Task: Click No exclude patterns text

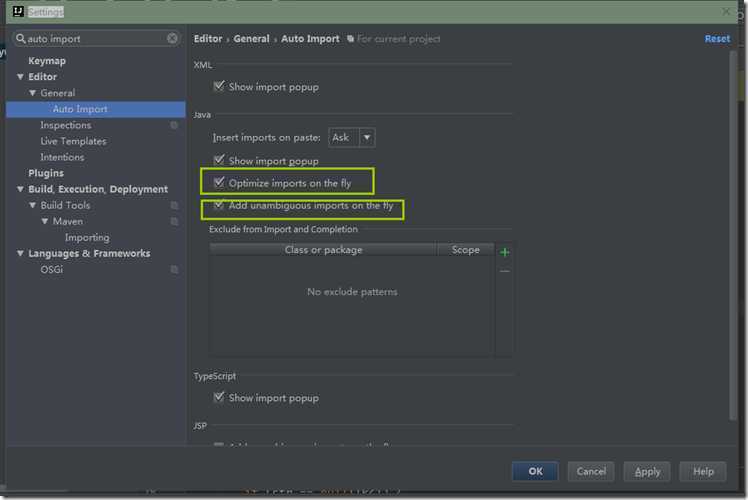Action: (352, 292)
